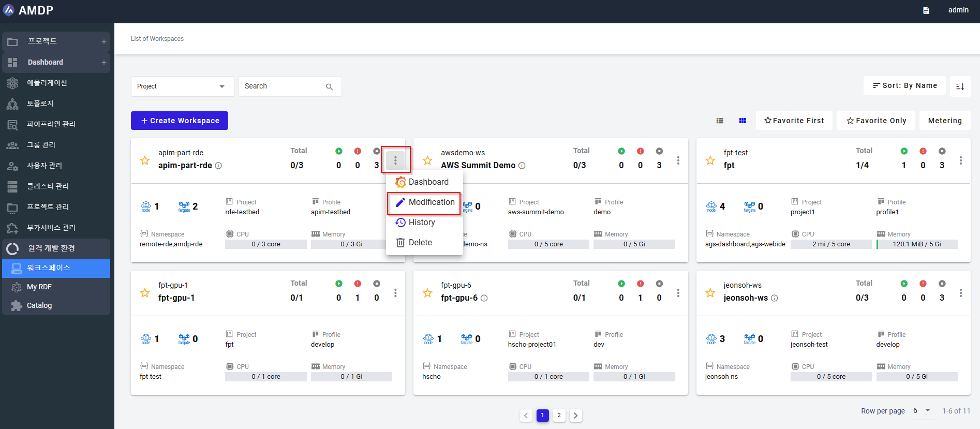Choose Modification in context menu
The height and width of the screenshot is (429, 980).
[x=424, y=202]
